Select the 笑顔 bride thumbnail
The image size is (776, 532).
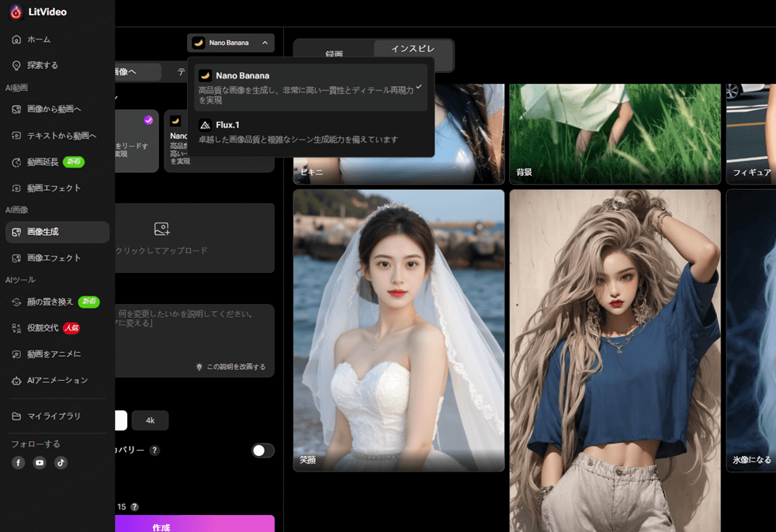[398, 330]
